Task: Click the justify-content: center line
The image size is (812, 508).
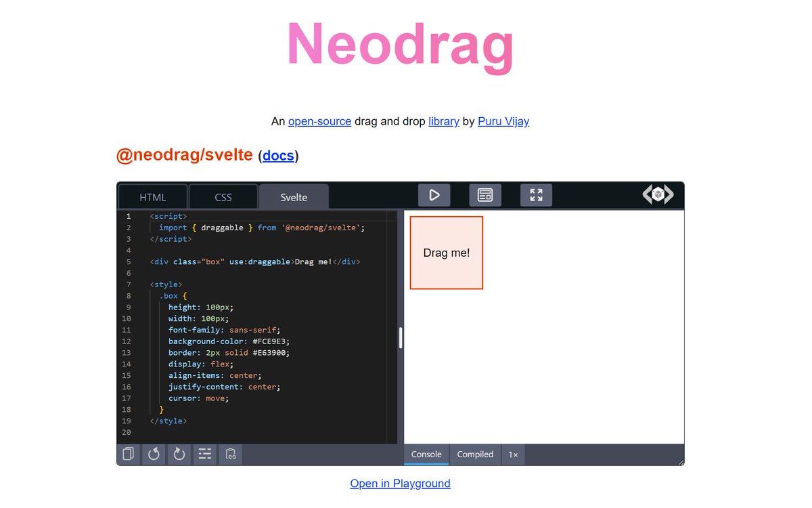Action: click(224, 387)
